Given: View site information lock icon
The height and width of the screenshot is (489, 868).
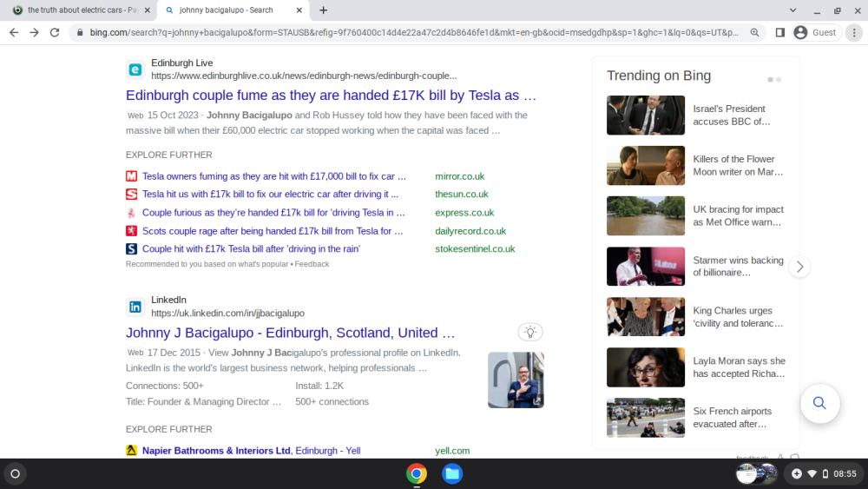Looking at the screenshot, I should [80, 33].
